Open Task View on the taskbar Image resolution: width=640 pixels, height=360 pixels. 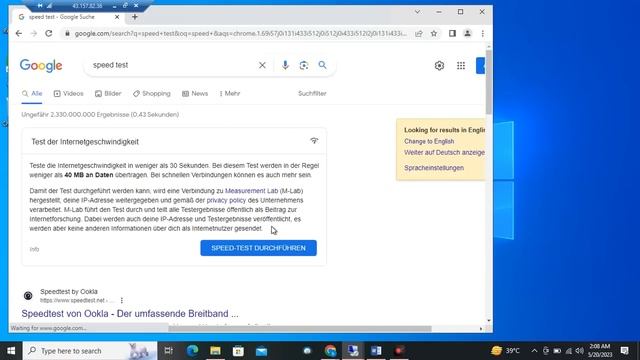click(169, 351)
